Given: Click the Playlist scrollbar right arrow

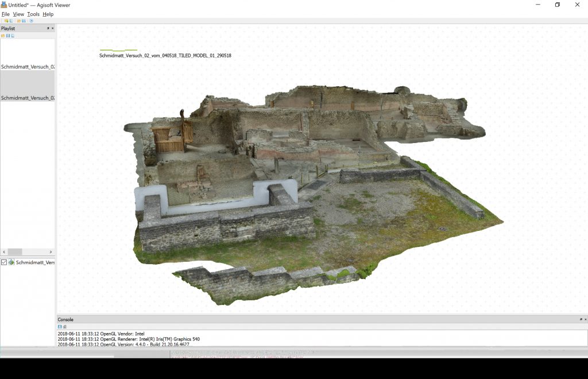Looking at the screenshot, I should (52, 252).
